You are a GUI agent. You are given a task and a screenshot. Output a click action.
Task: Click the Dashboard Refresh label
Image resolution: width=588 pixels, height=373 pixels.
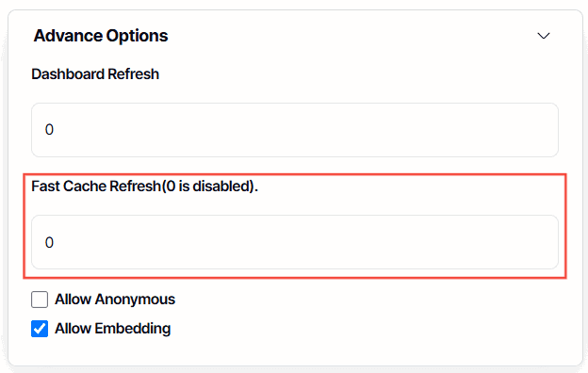[x=95, y=74]
